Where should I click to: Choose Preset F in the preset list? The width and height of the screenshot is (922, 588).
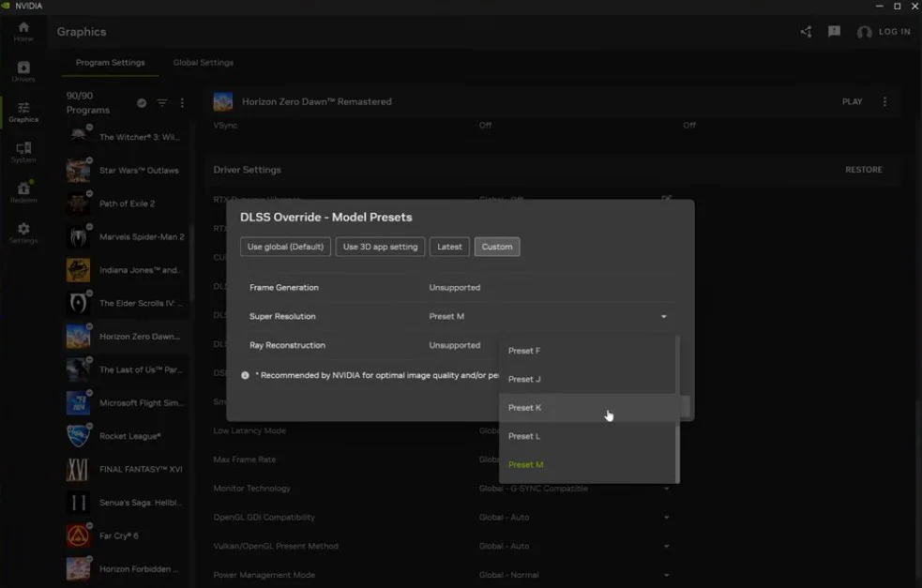(x=524, y=351)
